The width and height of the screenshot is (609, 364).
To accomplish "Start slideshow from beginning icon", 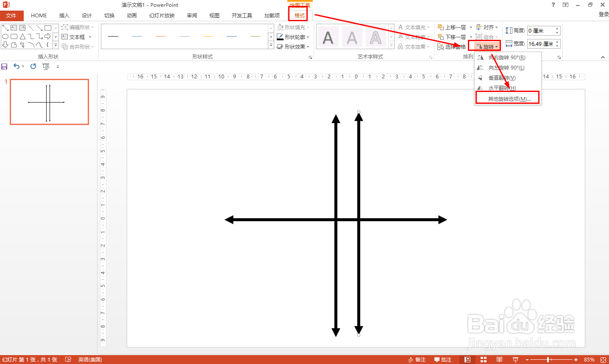I will [46, 67].
